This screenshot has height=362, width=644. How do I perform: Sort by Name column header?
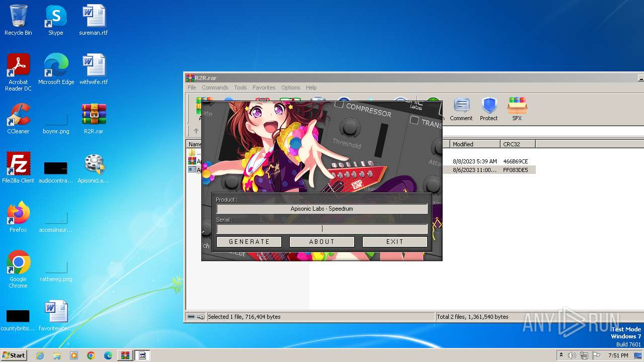tap(194, 144)
